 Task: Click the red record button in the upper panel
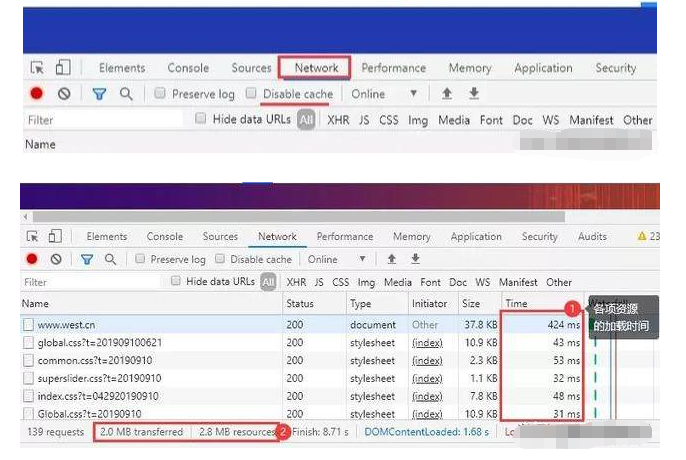pyautogui.click(x=36, y=94)
